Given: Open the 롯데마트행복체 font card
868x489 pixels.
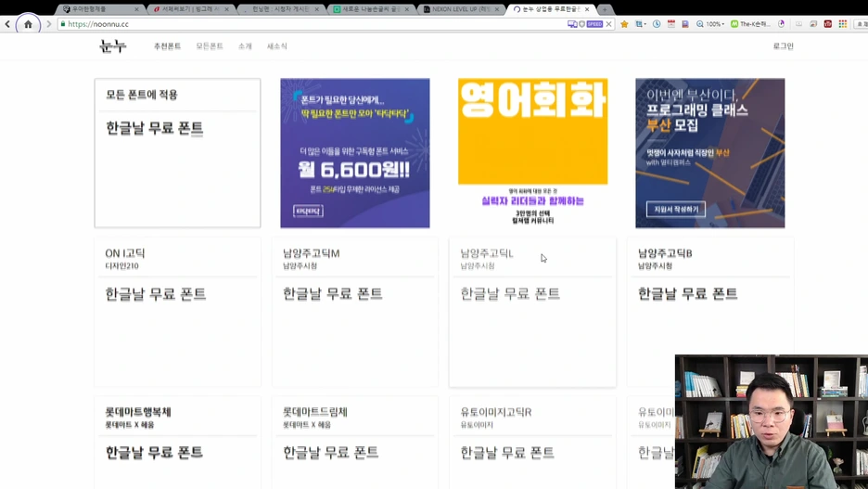Looking at the screenshot, I should pyautogui.click(x=177, y=442).
